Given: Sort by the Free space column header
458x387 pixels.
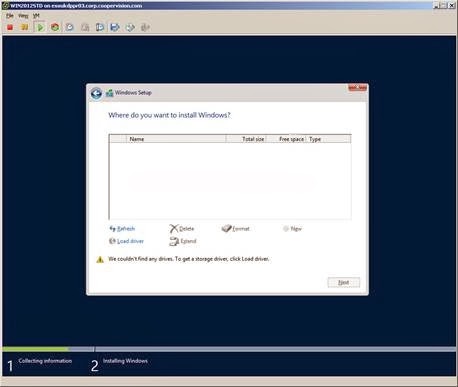Looking at the screenshot, I should (286, 139).
